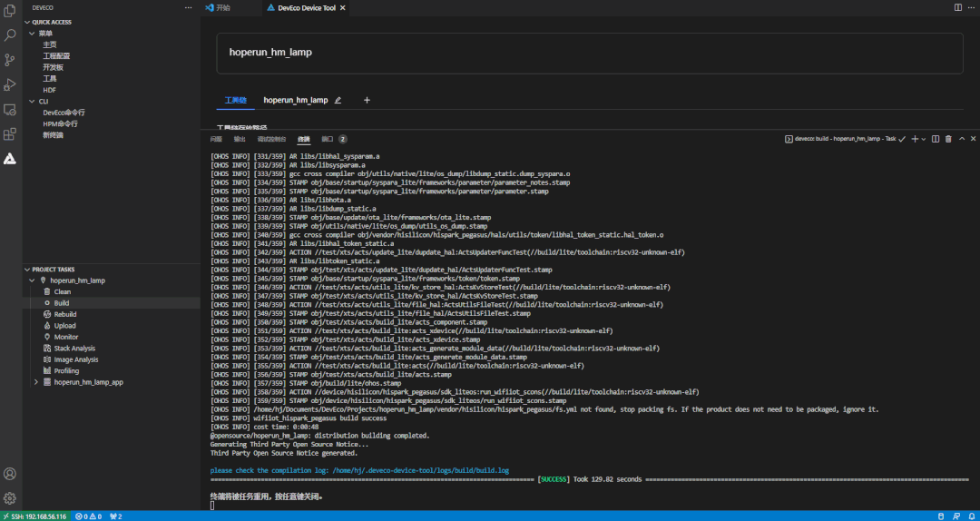Click the new terminal plus icon
The height and width of the screenshot is (521, 980).
[915, 139]
